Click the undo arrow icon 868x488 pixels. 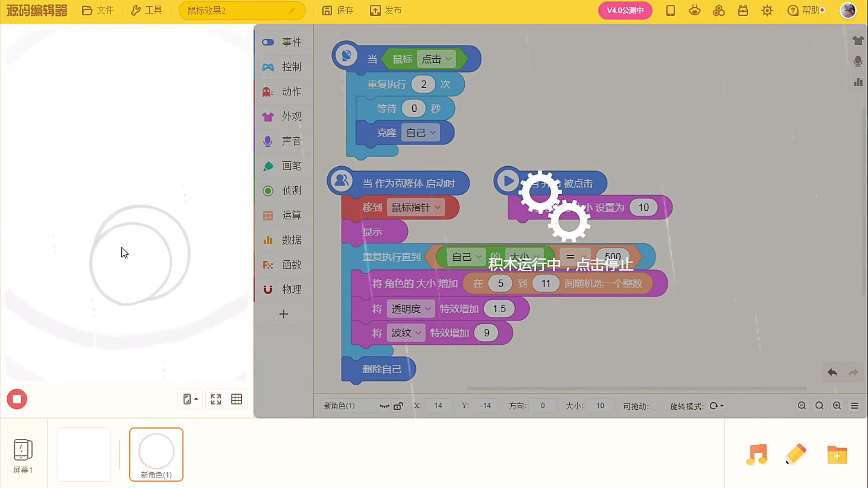832,373
